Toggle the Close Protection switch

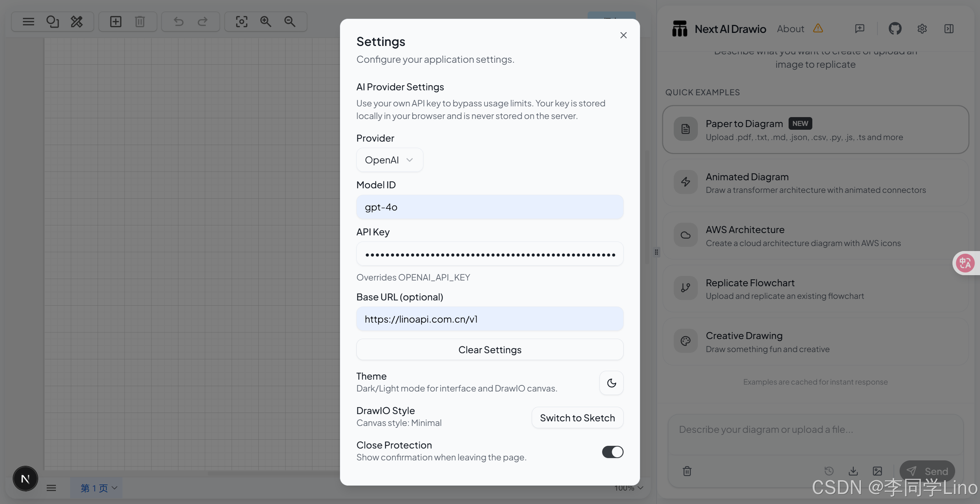click(612, 452)
